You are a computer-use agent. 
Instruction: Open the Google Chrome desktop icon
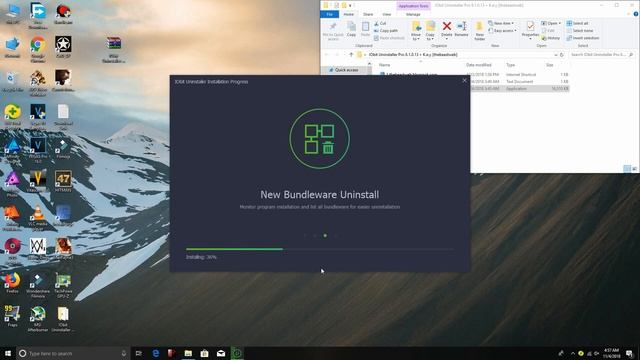point(38,49)
